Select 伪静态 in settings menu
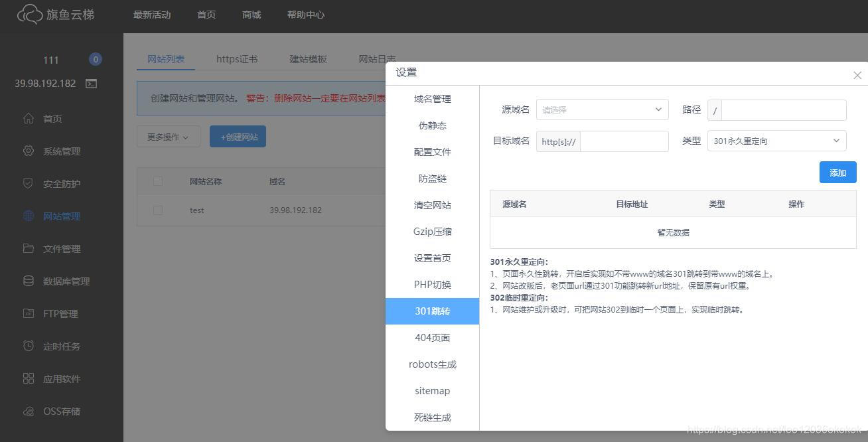 (432, 125)
